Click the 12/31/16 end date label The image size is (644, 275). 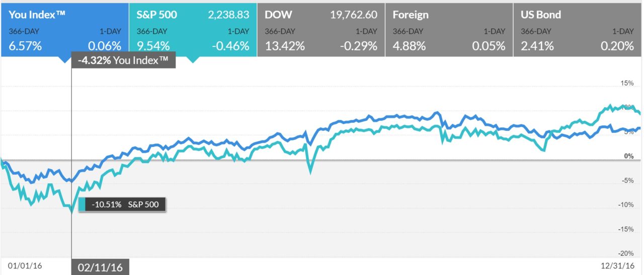point(619,265)
